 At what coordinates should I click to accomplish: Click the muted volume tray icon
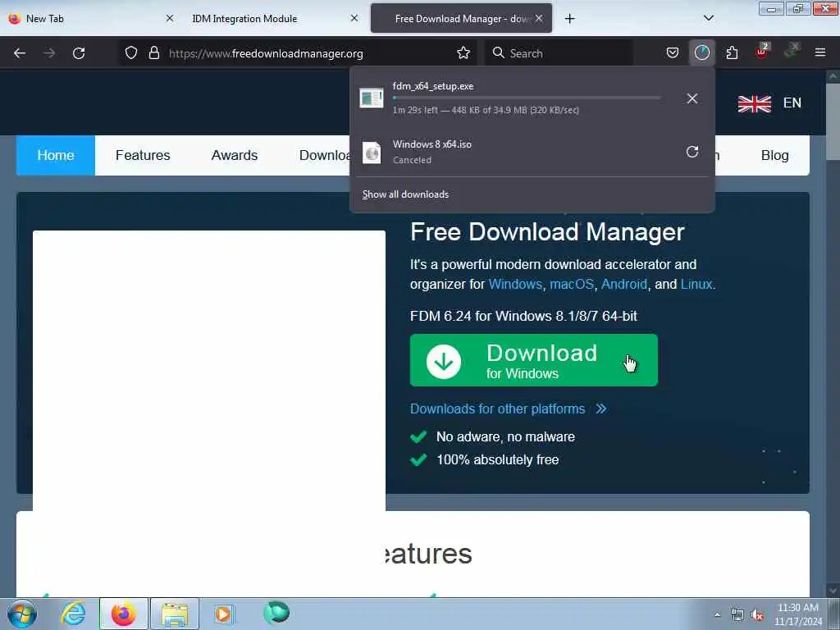pyautogui.click(x=757, y=615)
